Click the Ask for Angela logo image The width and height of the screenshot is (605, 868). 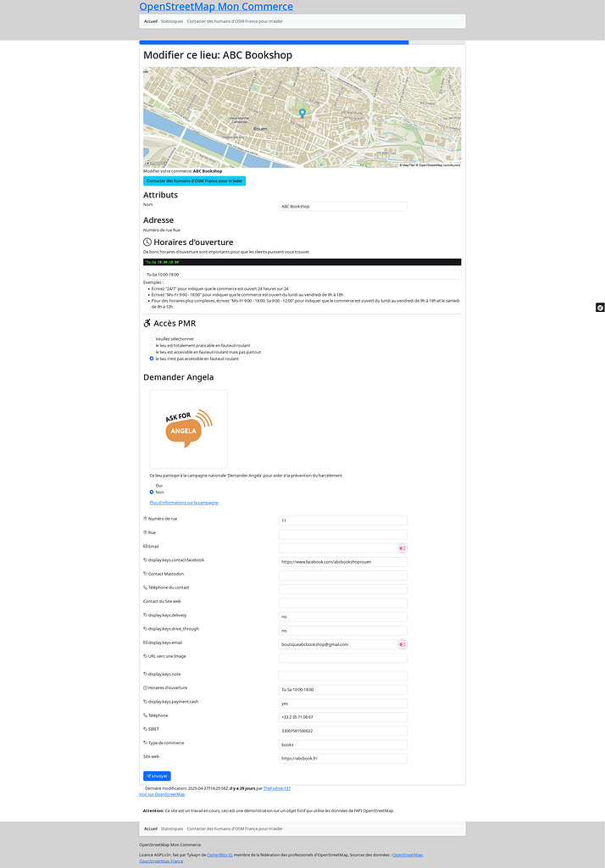tap(188, 429)
